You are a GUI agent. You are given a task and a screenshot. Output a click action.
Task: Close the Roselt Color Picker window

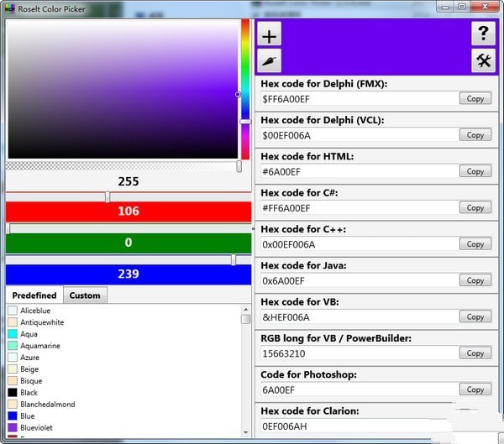tap(485, 7)
